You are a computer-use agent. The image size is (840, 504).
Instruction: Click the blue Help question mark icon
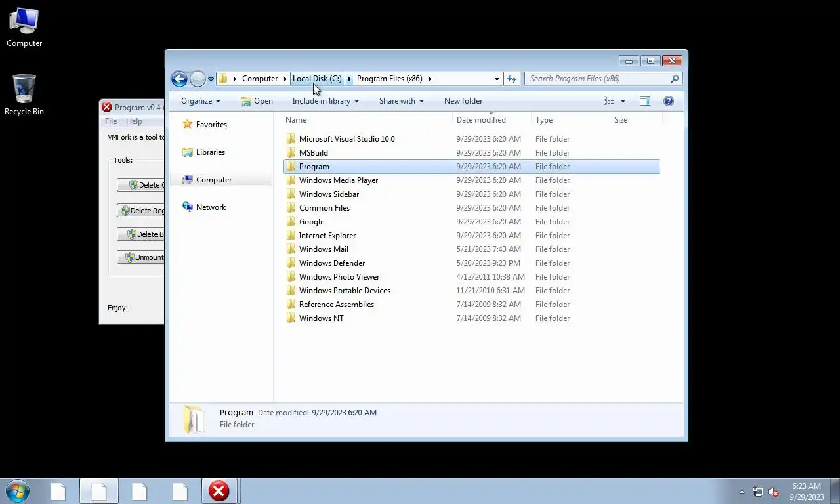click(669, 101)
